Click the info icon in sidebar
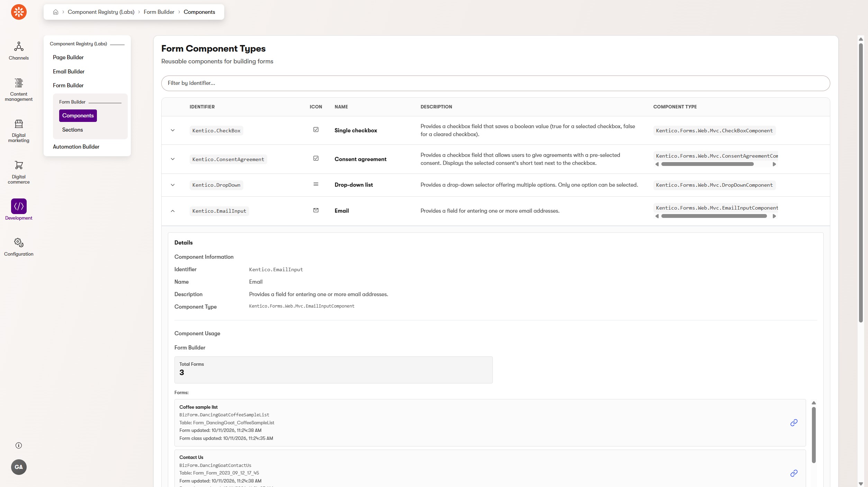 (19, 445)
